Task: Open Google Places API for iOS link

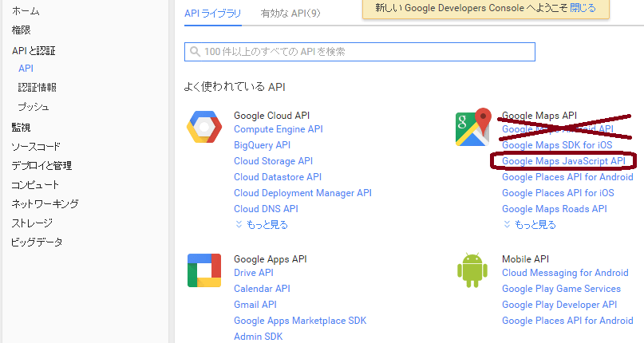Action: point(558,193)
